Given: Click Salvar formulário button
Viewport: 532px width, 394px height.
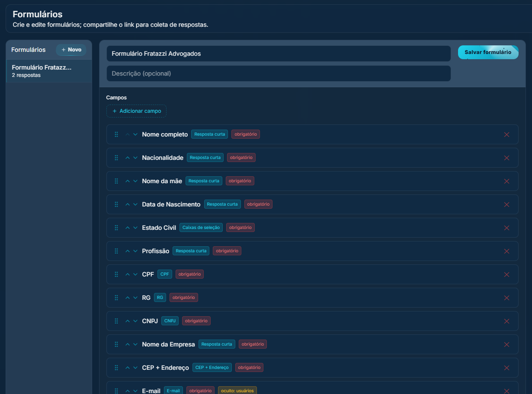Looking at the screenshot, I should pos(488,52).
